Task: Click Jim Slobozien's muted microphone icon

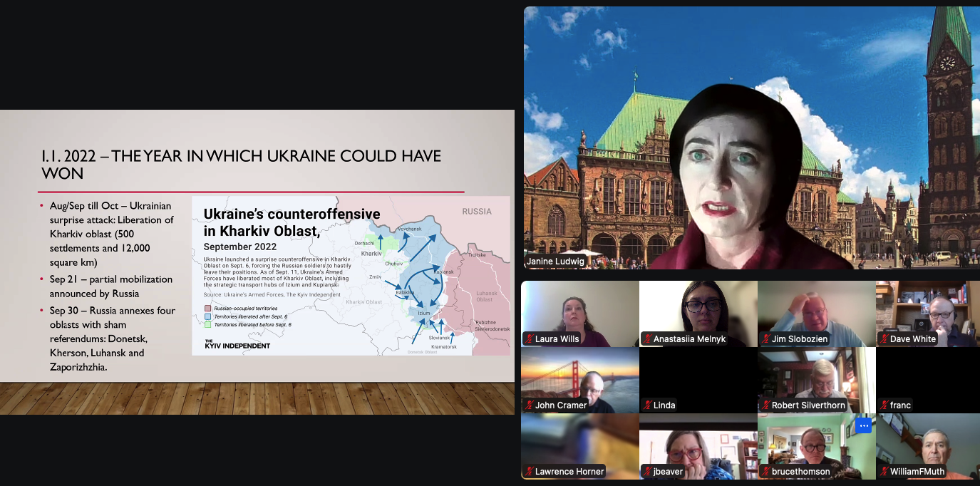Action: (x=766, y=339)
